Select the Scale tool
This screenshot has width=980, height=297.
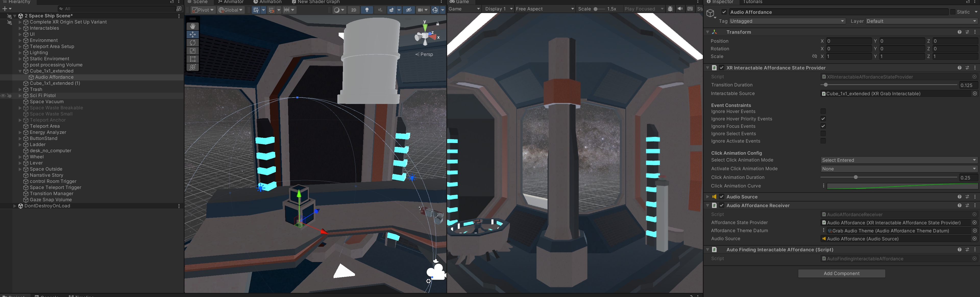(193, 51)
